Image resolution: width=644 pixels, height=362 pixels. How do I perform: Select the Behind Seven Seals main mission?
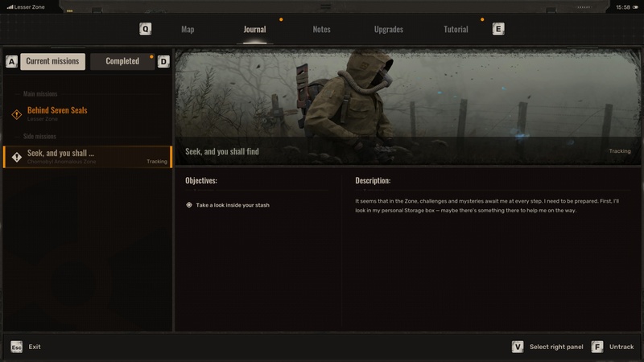coord(88,114)
